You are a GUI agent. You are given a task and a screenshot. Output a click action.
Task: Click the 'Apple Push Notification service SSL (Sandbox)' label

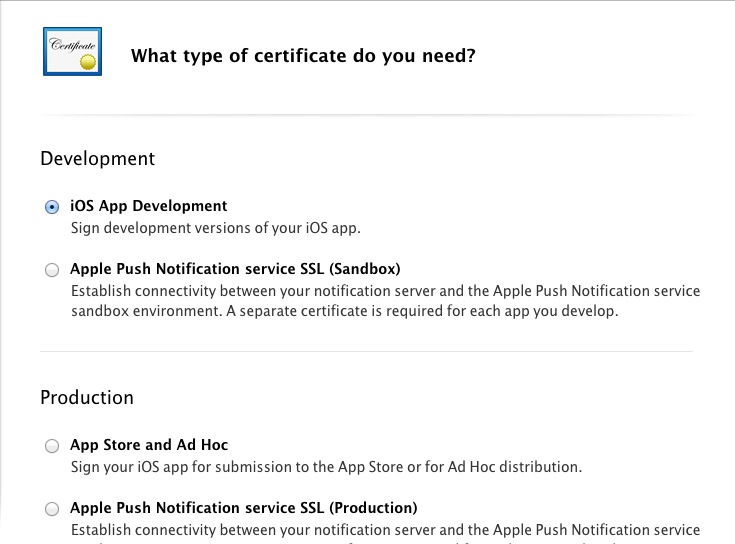point(235,269)
